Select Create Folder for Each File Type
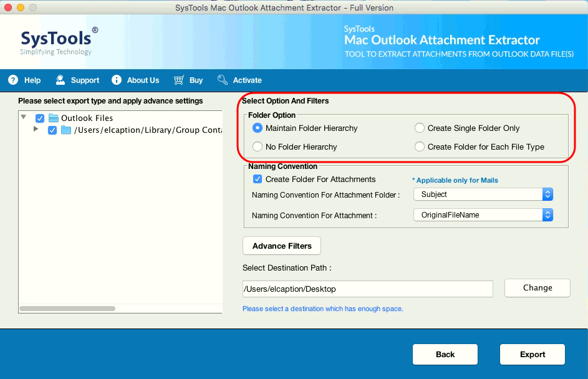Viewport: 588px width, 379px height. pyautogui.click(x=419, y=146)
